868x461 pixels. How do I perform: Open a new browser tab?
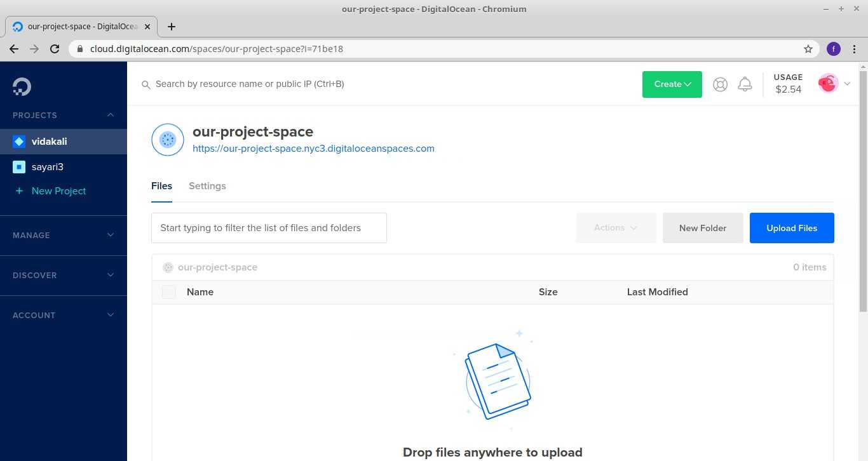tap(172, 27)
